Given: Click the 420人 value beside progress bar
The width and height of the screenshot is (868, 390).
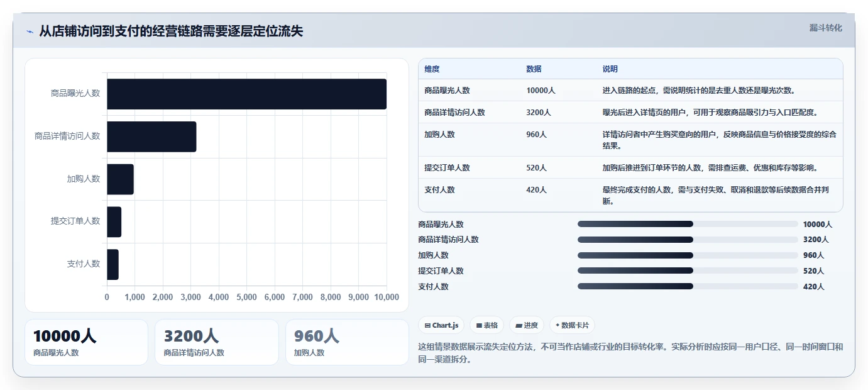Looking at the screenshot, I should (813, 287).
